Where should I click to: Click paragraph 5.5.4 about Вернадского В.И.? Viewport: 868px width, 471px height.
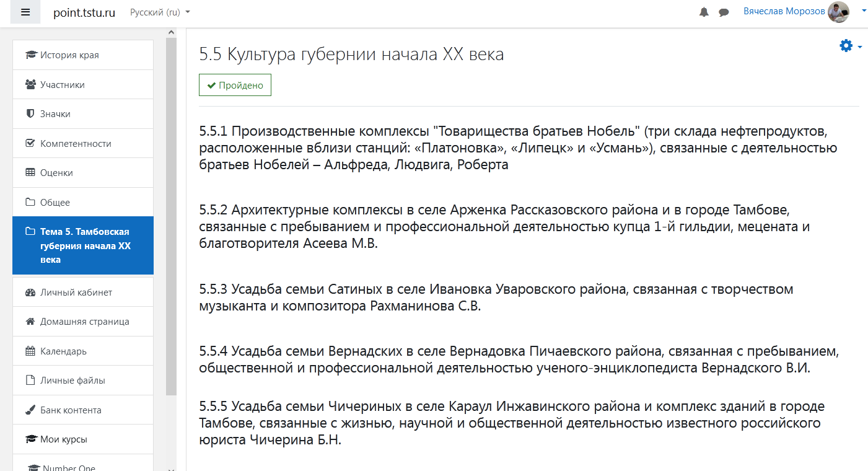tap(519, 359)
